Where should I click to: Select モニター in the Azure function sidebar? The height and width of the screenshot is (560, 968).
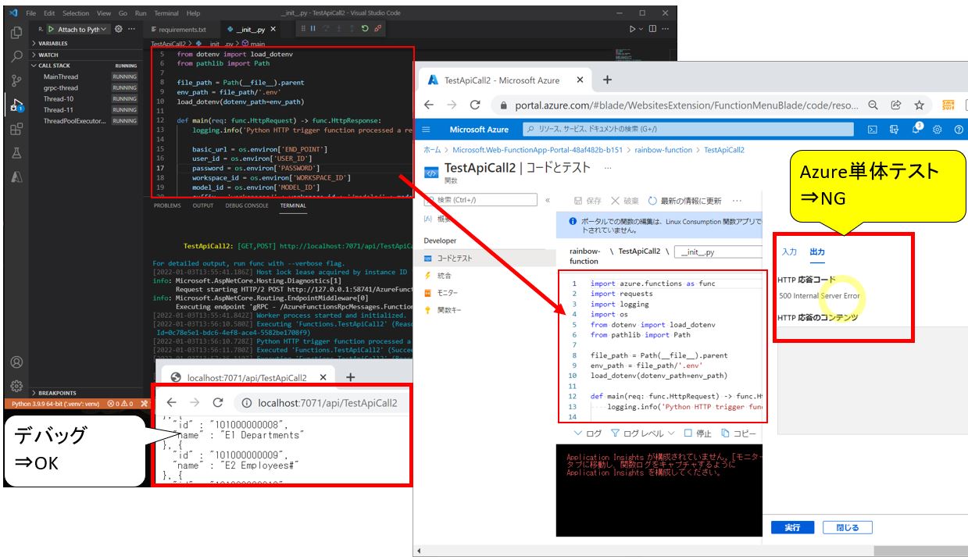click(x=445, y=292)
